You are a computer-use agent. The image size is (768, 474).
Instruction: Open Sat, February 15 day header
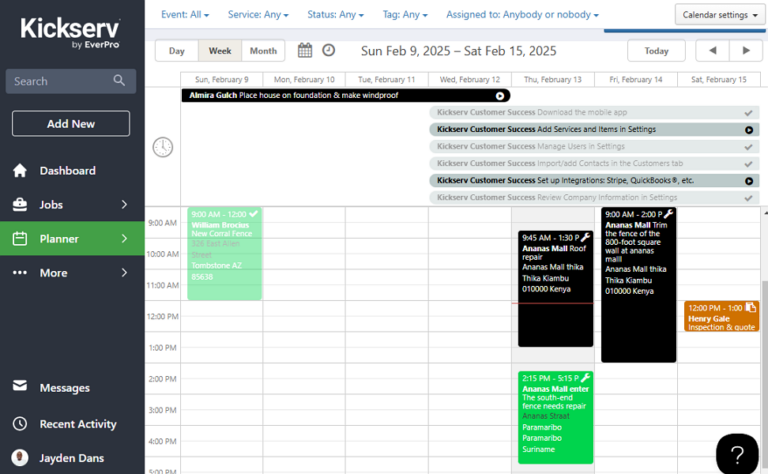719,79
